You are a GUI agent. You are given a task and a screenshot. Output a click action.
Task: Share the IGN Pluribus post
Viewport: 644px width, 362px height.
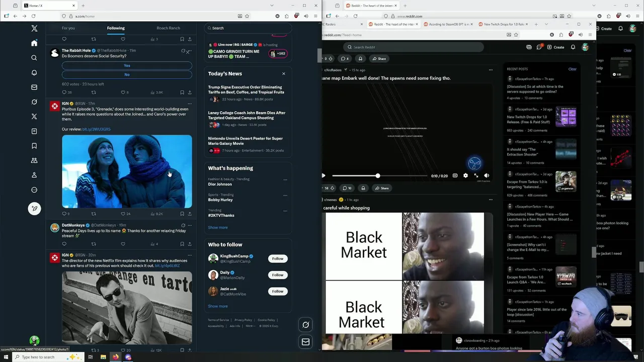[x=190, y=214]
